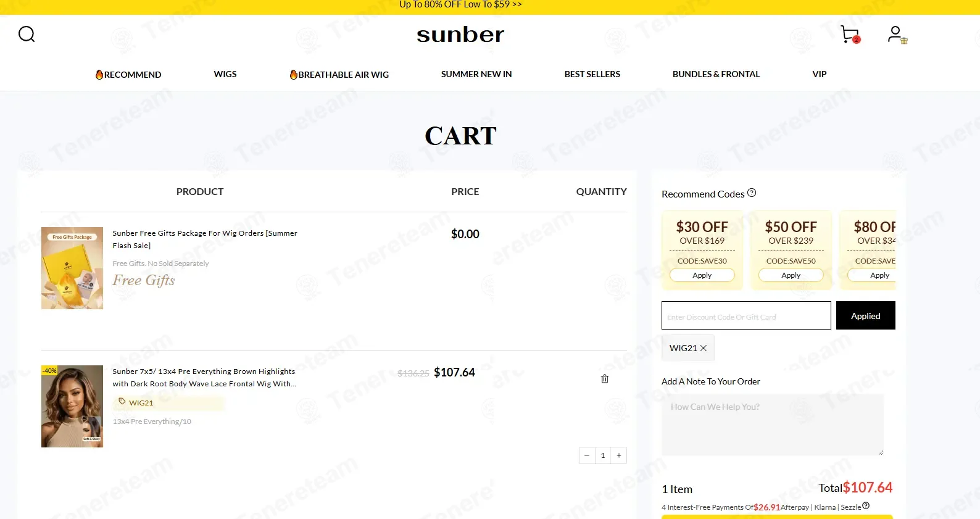Image resolution: width=980 pixels, height=519 pixels.
Task: Show help for Recommend Codes
Action: (752, 193)
